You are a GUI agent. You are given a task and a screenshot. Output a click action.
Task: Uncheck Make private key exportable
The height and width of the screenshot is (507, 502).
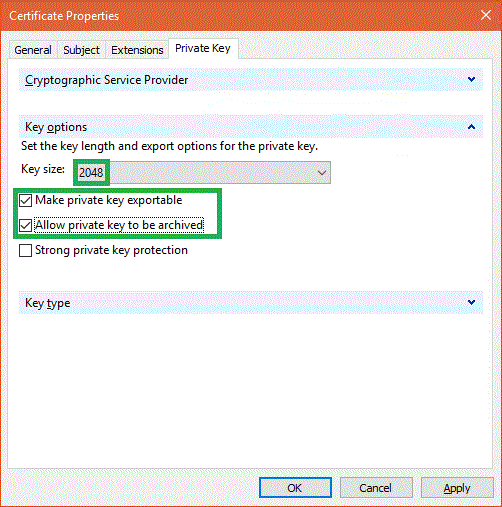[26, 200]
